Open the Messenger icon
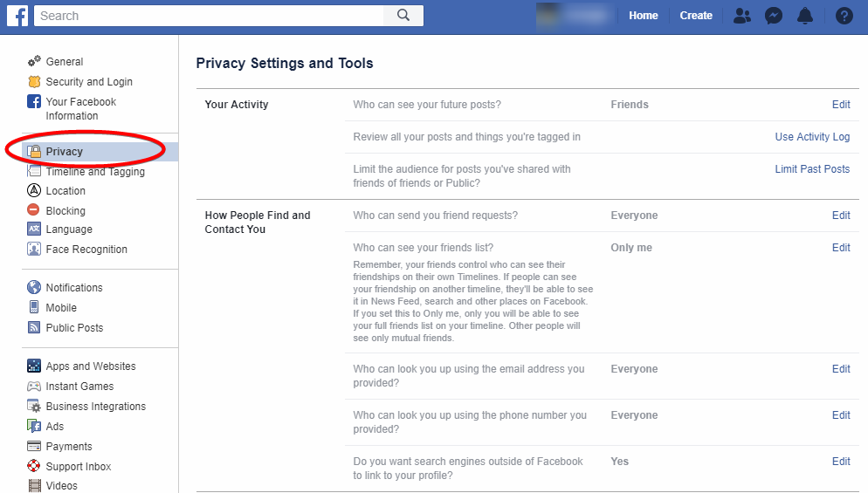 tap(773, 16)
